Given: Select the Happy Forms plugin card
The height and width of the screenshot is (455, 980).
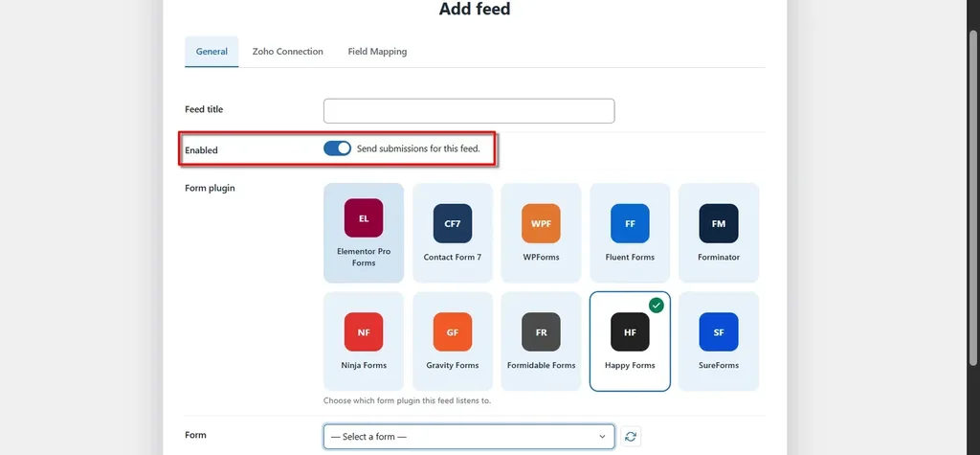Looking at the screenshot, I should pyautogui.click(x=630, y=341).
